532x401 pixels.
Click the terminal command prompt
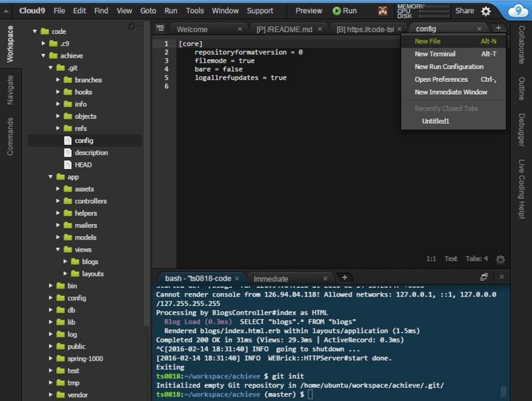coord(234,394)
